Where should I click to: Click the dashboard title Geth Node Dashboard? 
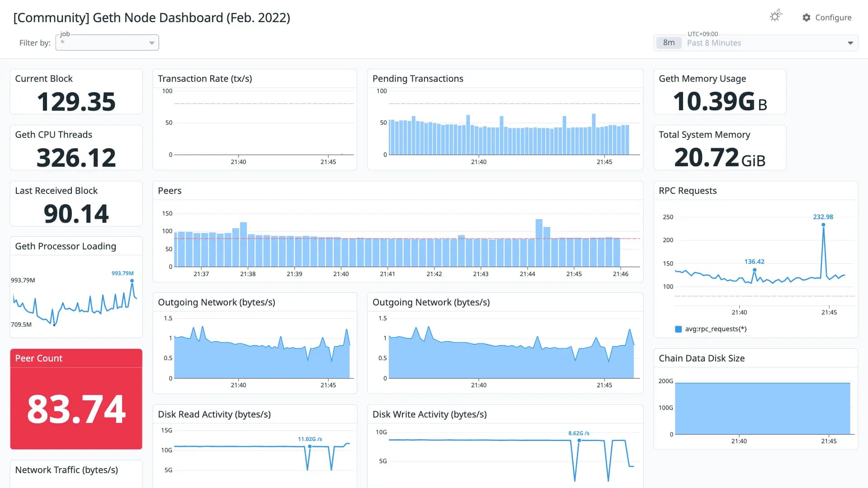(151, 18)
